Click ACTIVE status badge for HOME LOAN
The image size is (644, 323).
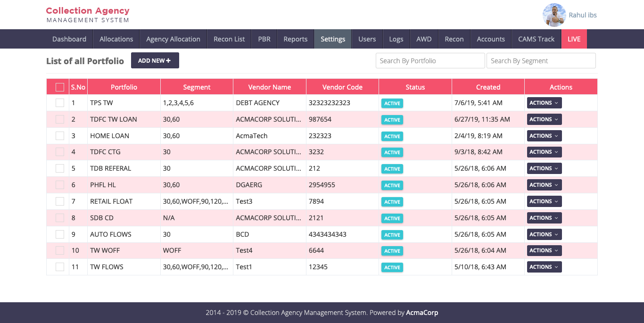392,136
